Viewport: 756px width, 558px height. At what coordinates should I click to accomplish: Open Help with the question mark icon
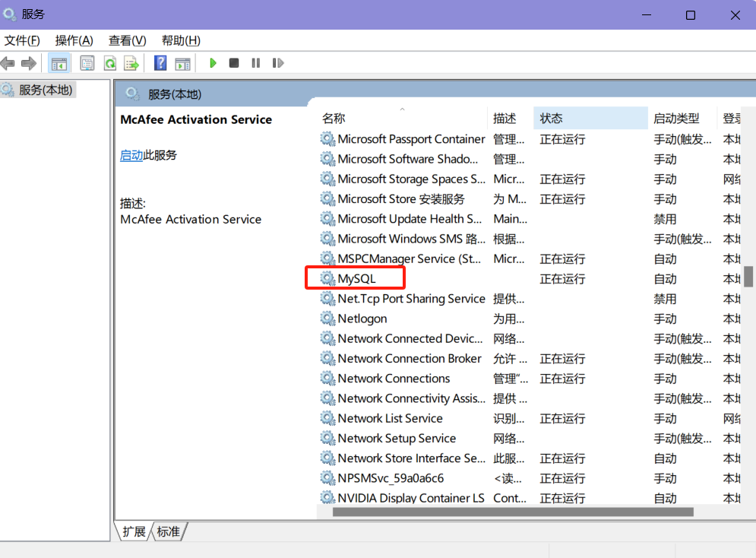click(160, 63)
